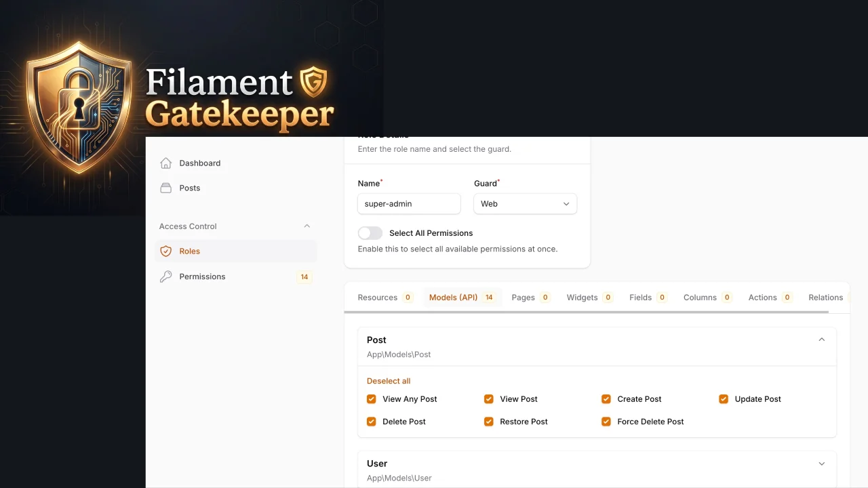Click the Models (API) 14 count badge
The image size is (868, 488).
tap(489, 298)
